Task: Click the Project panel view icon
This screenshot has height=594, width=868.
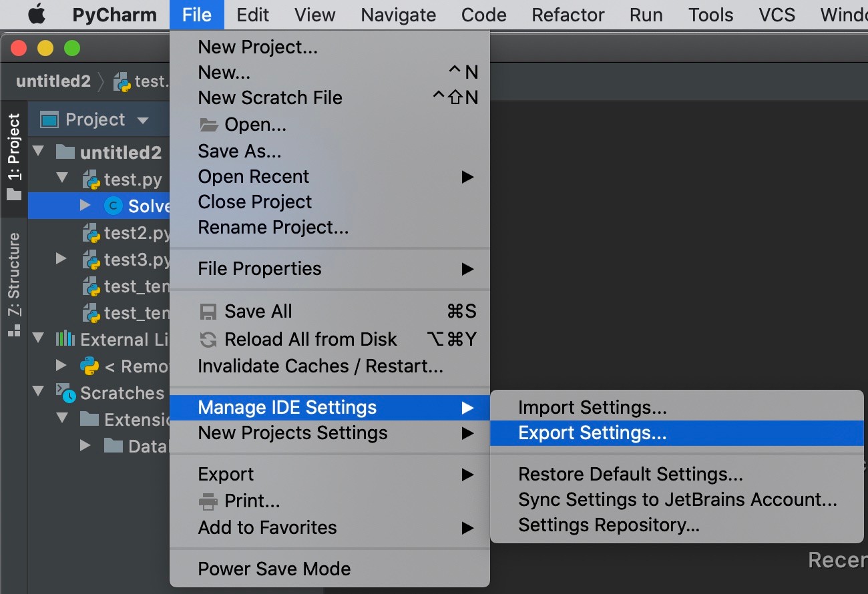Action: [49, 120]
